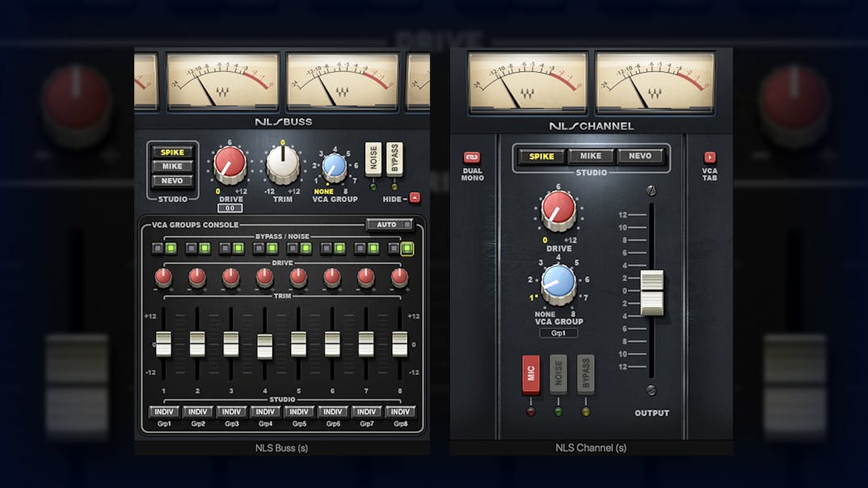Click the Drive value field showing 0.0
The image size is (868, 488).
pos(230,208)
